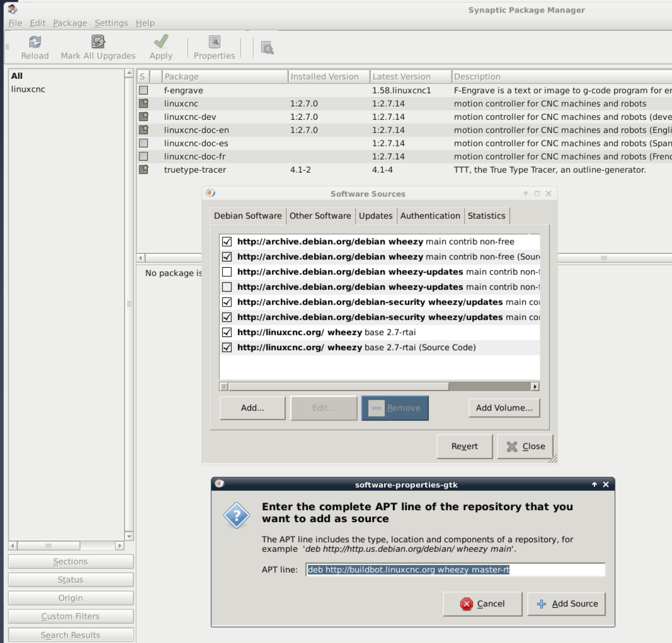Click status icon for linuxcnc-doc-fr package
The width and height of the screenshot is (672, 643).
143,156
